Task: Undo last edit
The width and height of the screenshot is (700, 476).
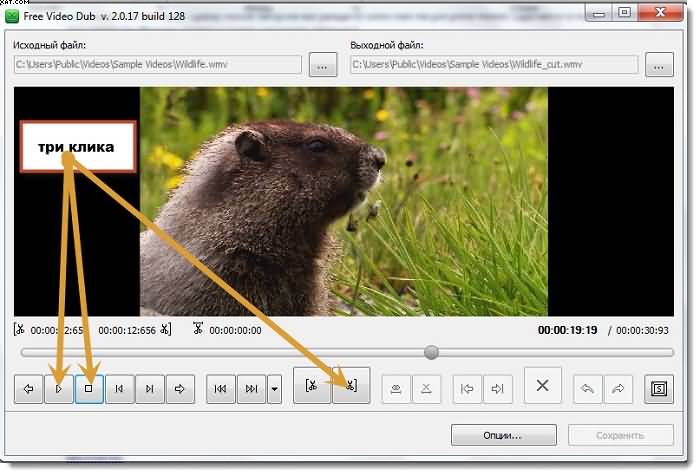Action: [x=588, y=389]
